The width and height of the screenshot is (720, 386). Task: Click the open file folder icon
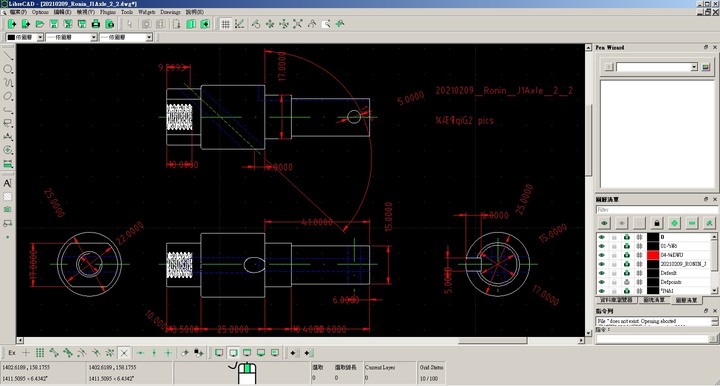40,24
